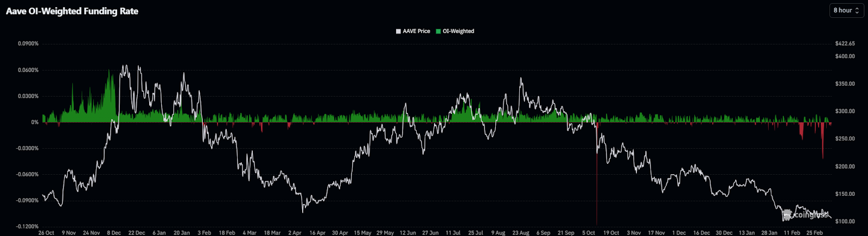Click the 30 Apr date label

tap(340, 233)
